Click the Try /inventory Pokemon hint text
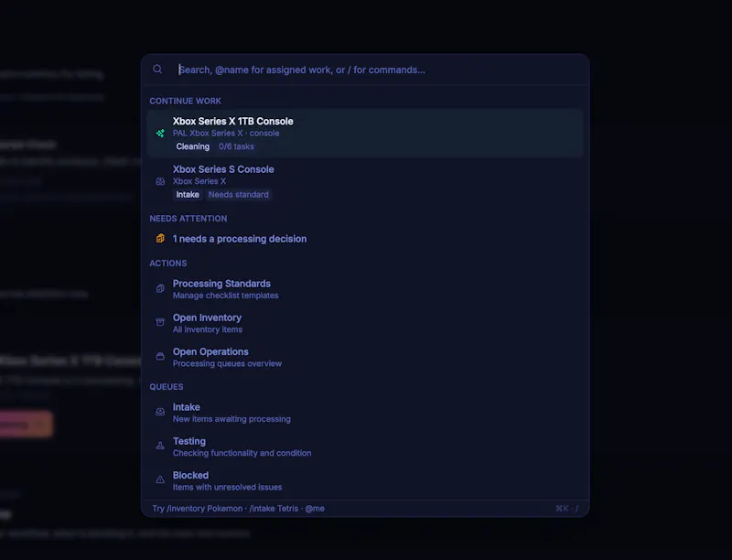The image size is (732, 560). [198, 509]
